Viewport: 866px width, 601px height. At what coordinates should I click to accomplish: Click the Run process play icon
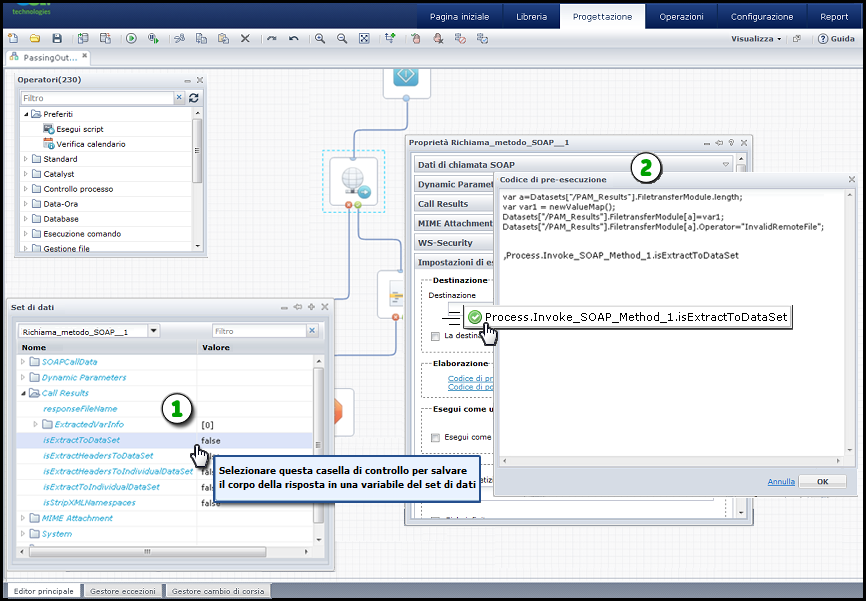click(x=131, y=38)
